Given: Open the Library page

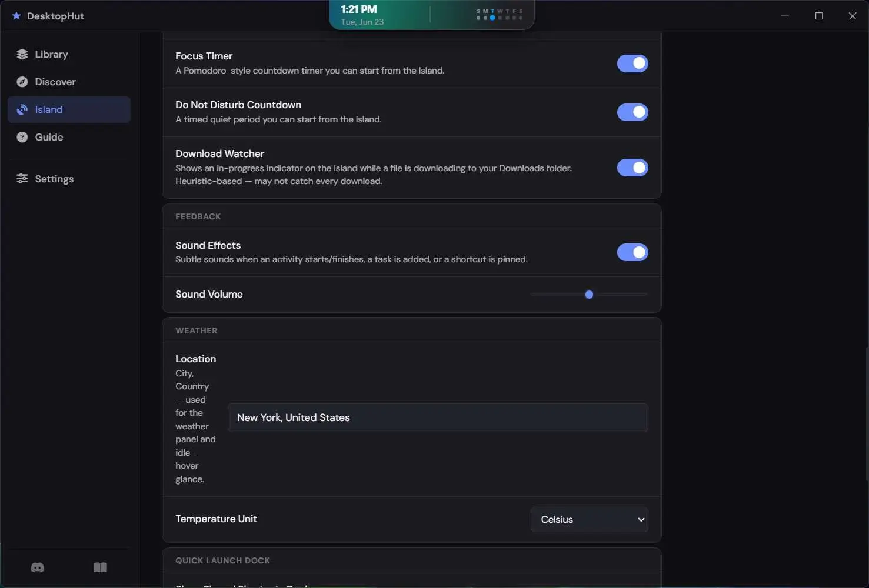Looking at the screenshot, I should (69, 54).
